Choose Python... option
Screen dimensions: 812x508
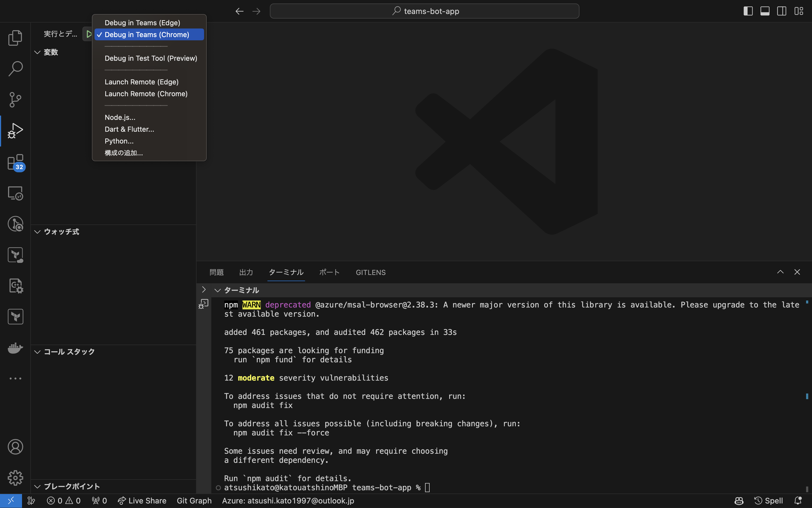(149, 141)
